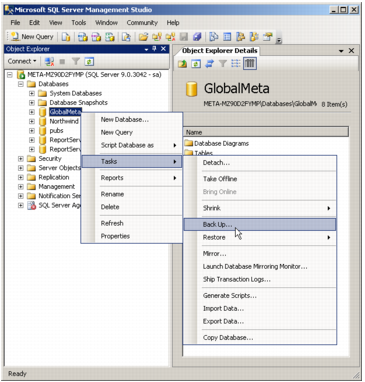The height and width of the screenshot is (382, 365).
Task: Collapse the Databases folder node
Action: 21,84
